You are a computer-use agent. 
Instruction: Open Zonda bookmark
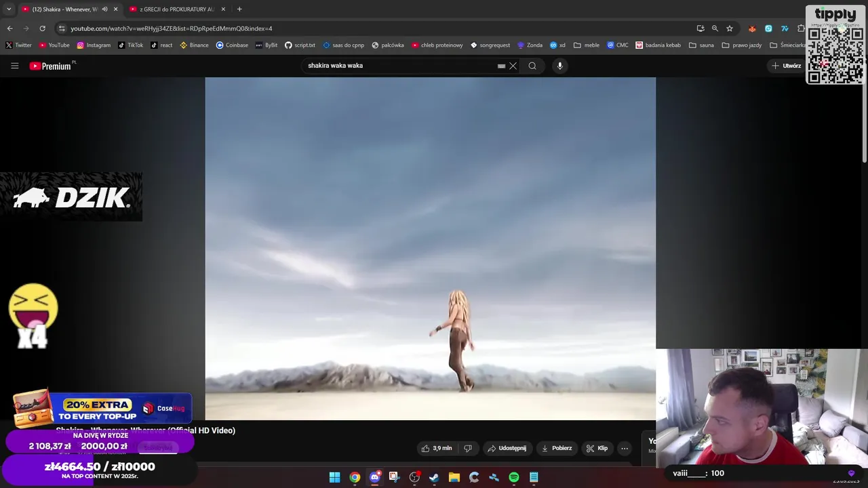530,45
